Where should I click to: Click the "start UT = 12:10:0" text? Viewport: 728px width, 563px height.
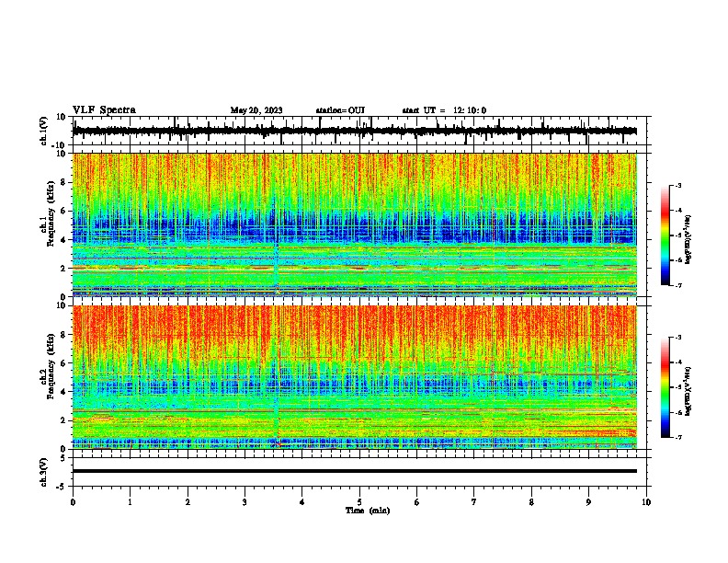click(x=444, y=110)
